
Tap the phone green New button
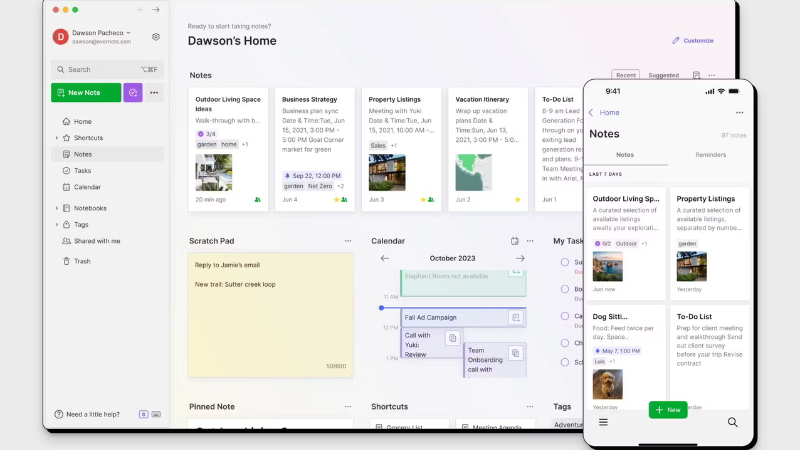coord(668,410)
